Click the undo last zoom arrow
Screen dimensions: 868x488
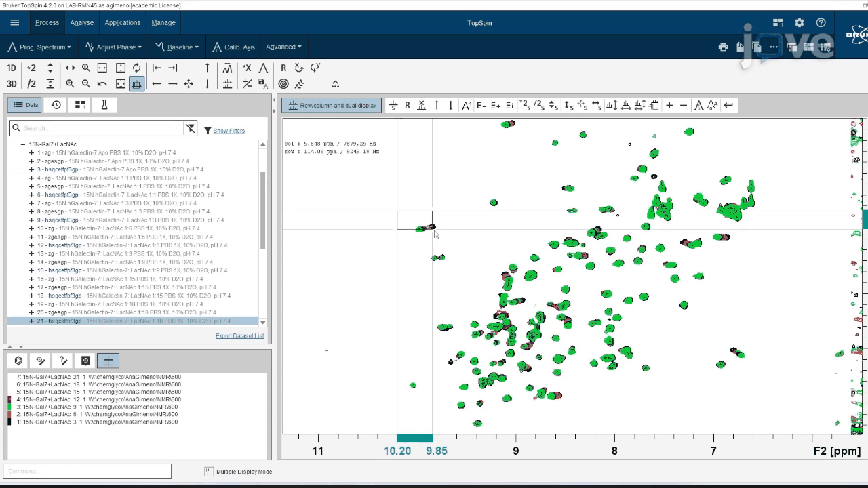[102, 84]
